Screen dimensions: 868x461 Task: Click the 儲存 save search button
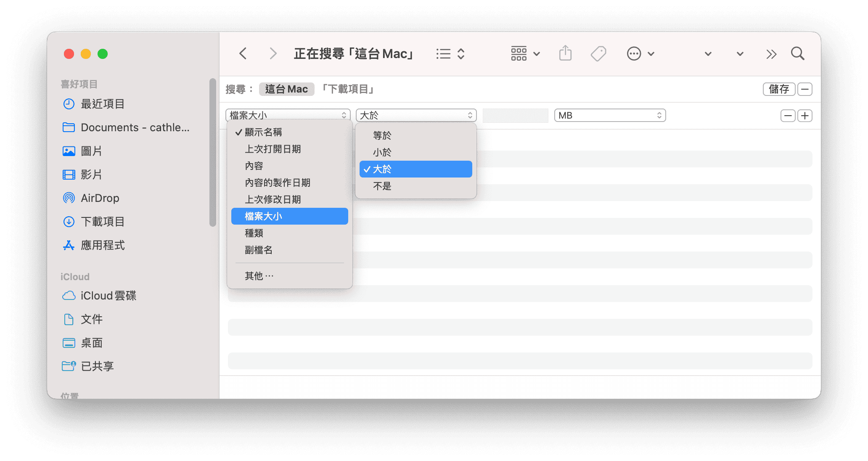779,89
